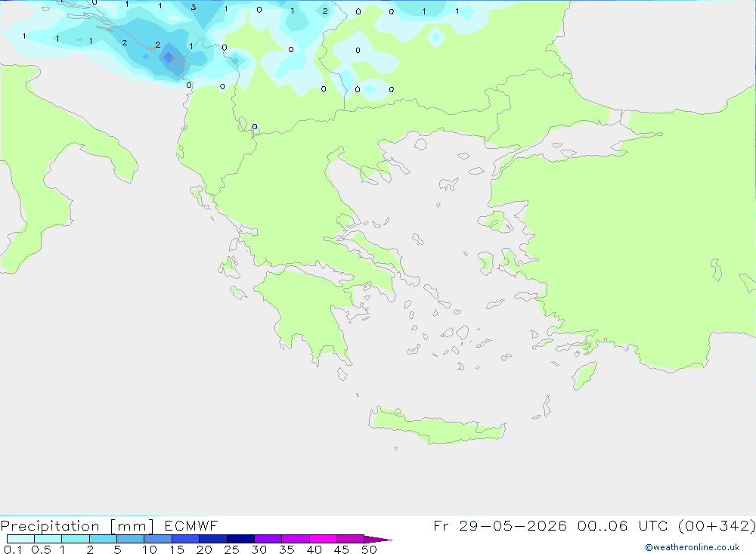Click the 'Precipitation' title word
The image size is (756, 554).
coord(50,526)
